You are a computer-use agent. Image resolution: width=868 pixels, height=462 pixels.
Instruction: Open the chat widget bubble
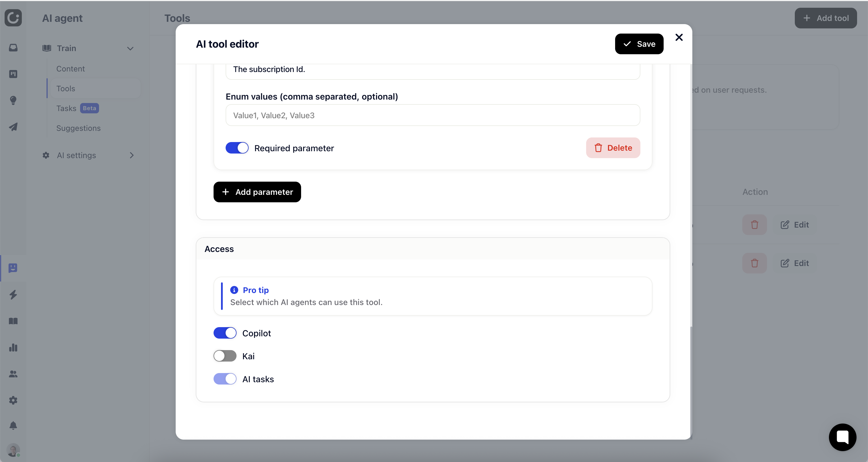[842, 437]
